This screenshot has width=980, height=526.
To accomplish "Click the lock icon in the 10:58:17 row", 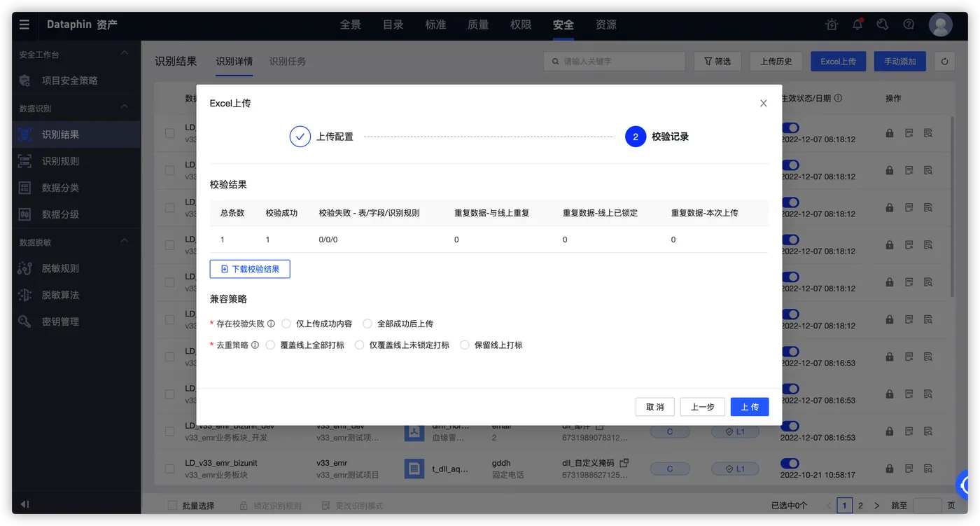I will pos(890,468).
